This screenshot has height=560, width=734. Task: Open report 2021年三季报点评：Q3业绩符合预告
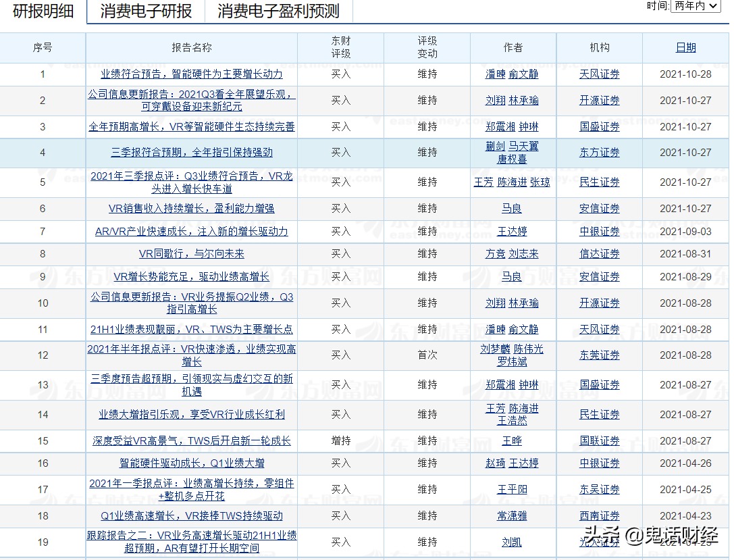pos(192,182)
